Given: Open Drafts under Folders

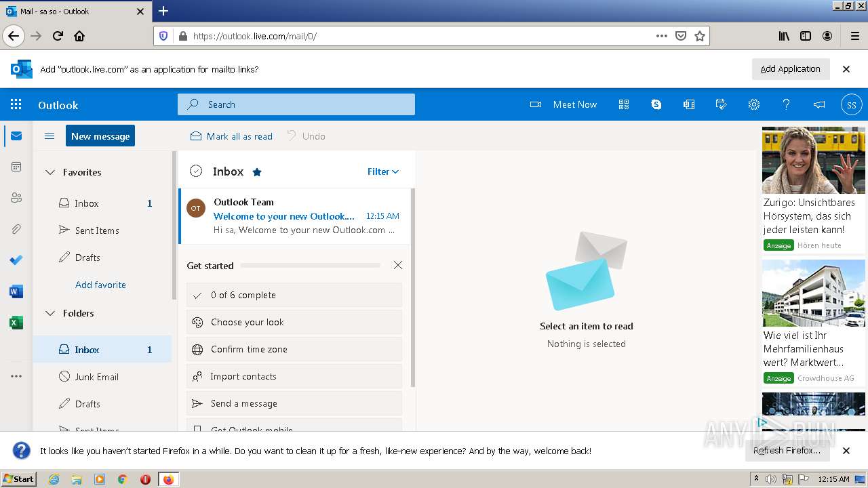Looking at the screenshot, I should pyautogui.click(x=102, y=404).
